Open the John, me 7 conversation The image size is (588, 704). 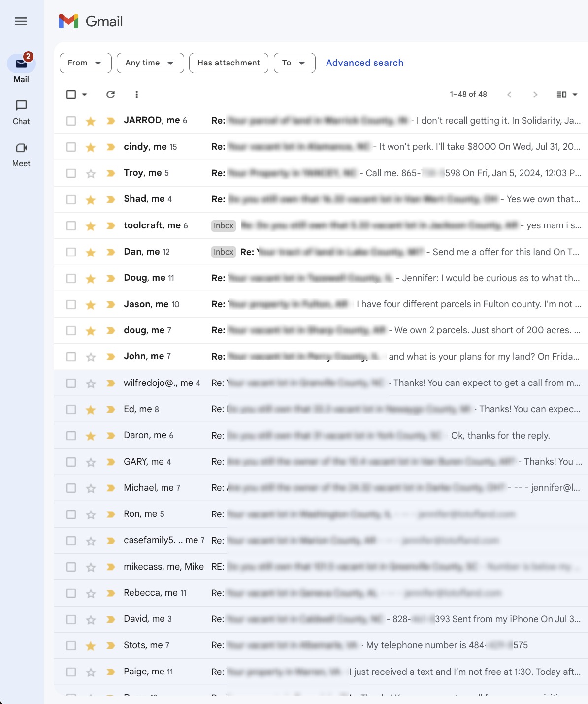coord(321,357)
